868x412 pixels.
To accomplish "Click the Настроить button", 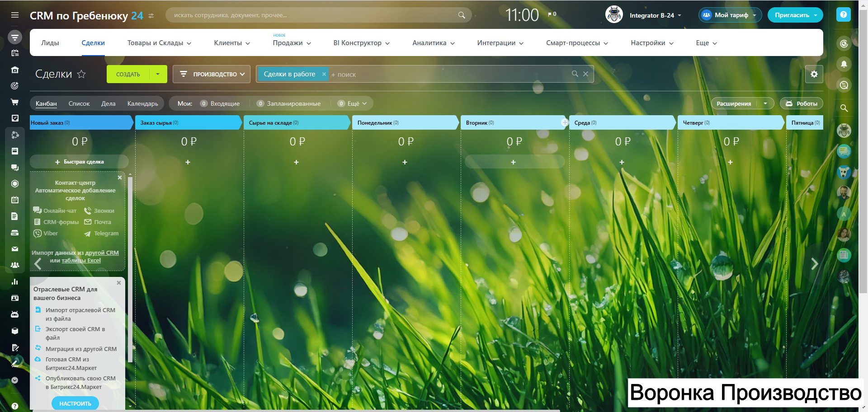I will pyautogui.click(x=75, y=403).
